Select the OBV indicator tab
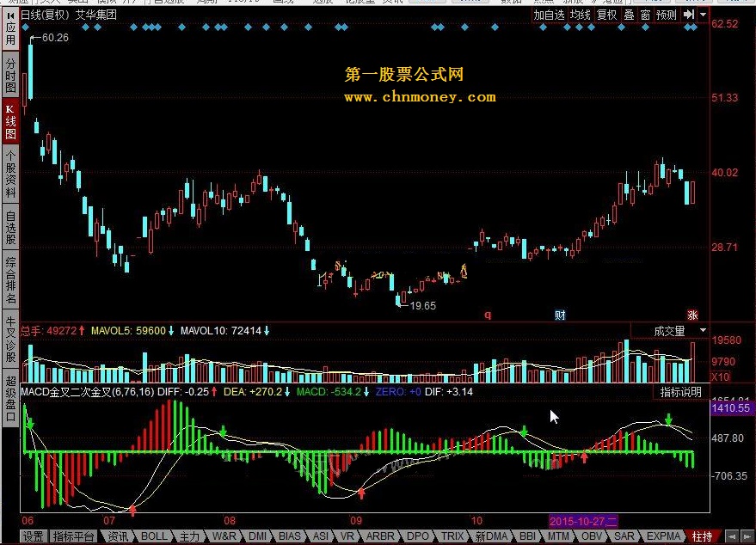Image resolution: width=756 pixels, height=545 pixels. [x=592, y=536]
